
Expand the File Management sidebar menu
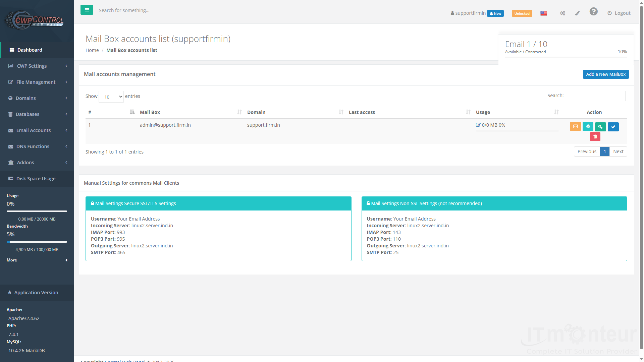pyautogui.click(x=37, y=82)
